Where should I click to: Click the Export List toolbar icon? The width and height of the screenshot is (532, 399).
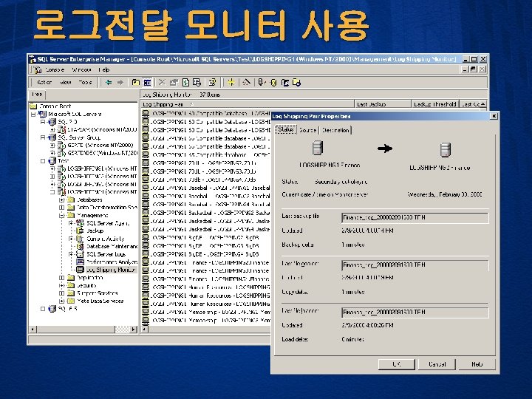(x=197, y=82)
